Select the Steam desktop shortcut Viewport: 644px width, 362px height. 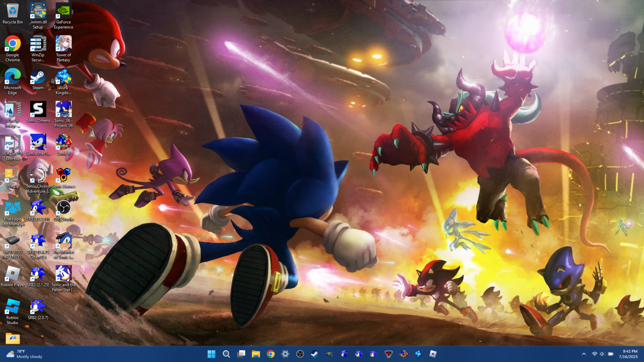pos(38,80)
